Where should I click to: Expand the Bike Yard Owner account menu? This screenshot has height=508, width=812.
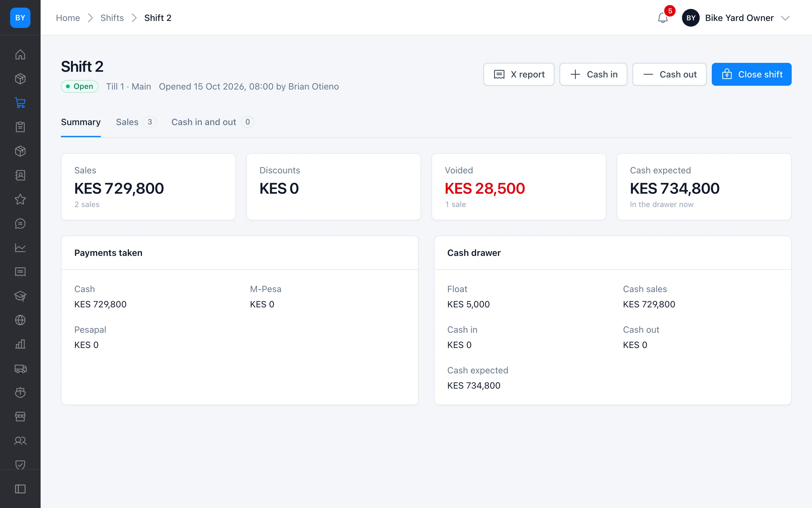736,18
